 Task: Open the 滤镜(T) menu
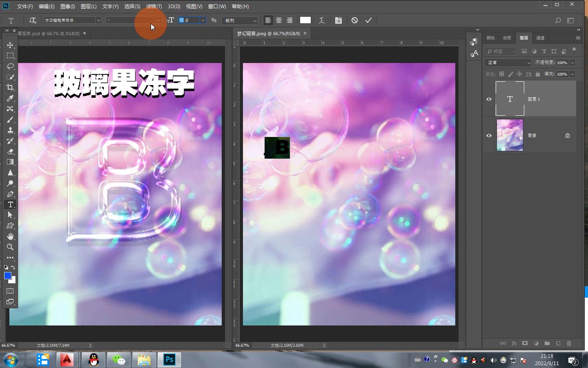pyautogui.click(x=154, y=6)
